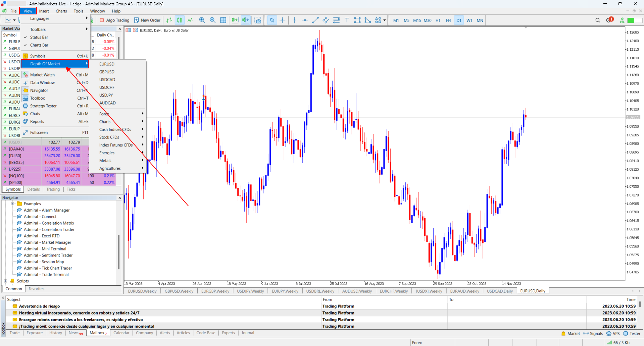The width and height of the screenshot is (644, 346).
Task: Toggle the chart grid tile icon
Action: click(x=223, y=20)
